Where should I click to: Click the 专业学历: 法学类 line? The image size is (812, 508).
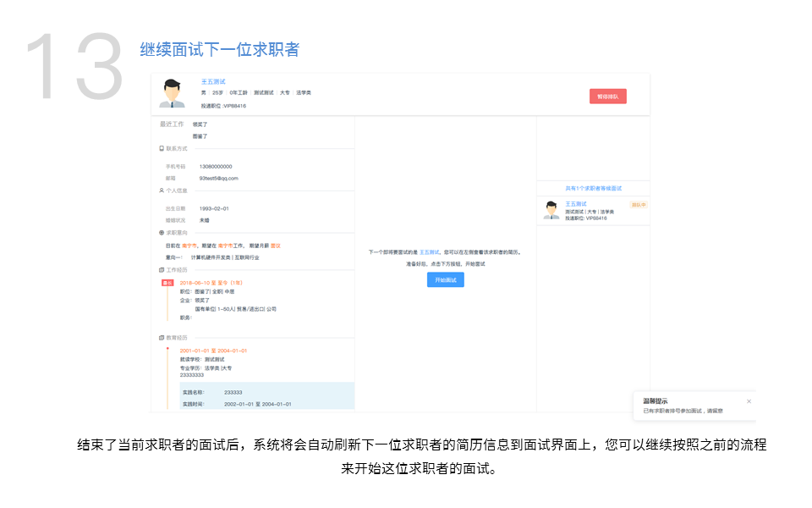[x=206, y=368]
